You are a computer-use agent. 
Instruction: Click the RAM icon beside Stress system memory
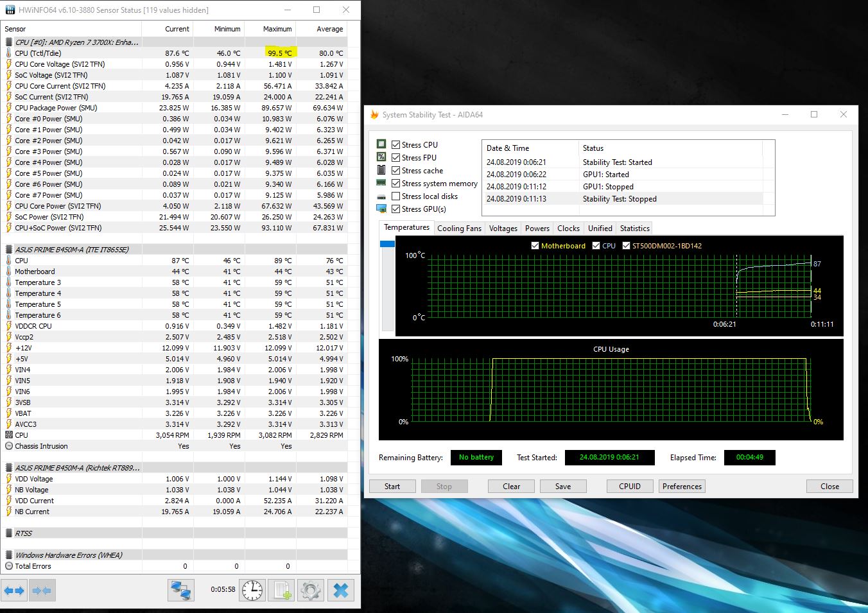point(381,183)
